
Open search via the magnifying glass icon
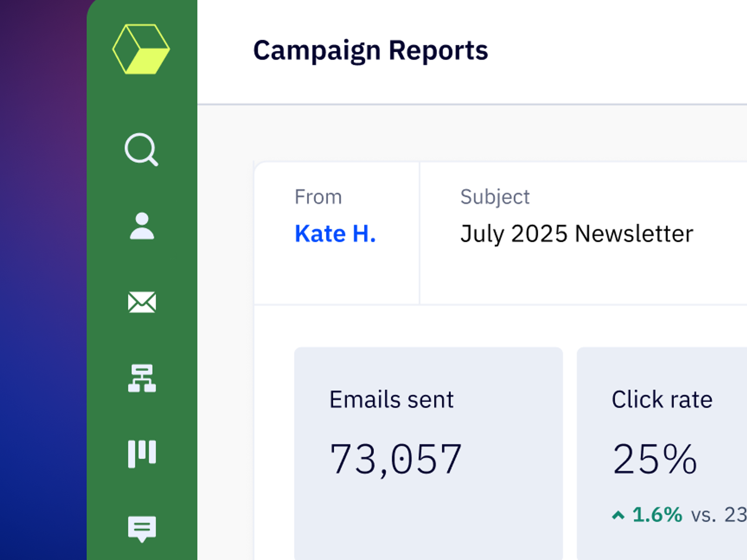[x=141, y=149]
